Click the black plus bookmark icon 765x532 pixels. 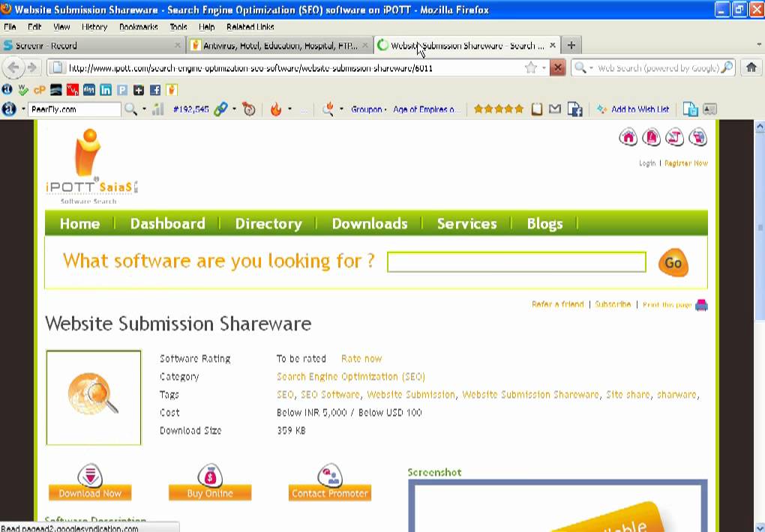[x=139, y=90]
